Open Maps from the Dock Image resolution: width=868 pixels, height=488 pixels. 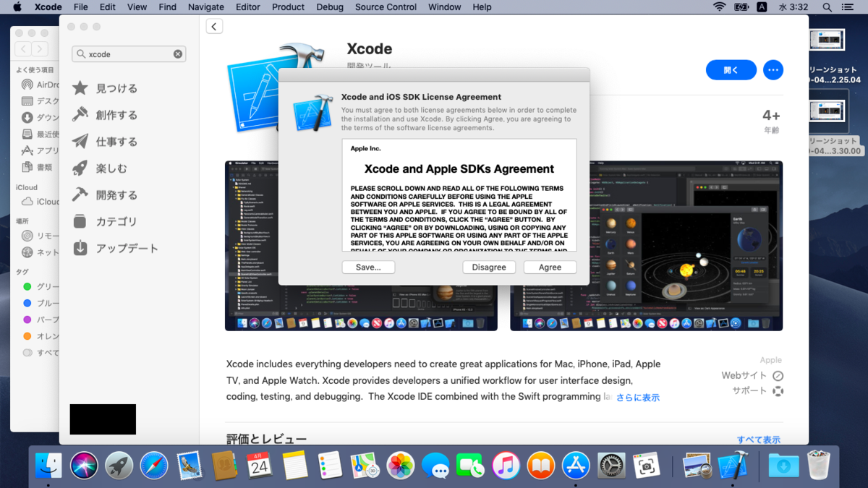(365, 466)
